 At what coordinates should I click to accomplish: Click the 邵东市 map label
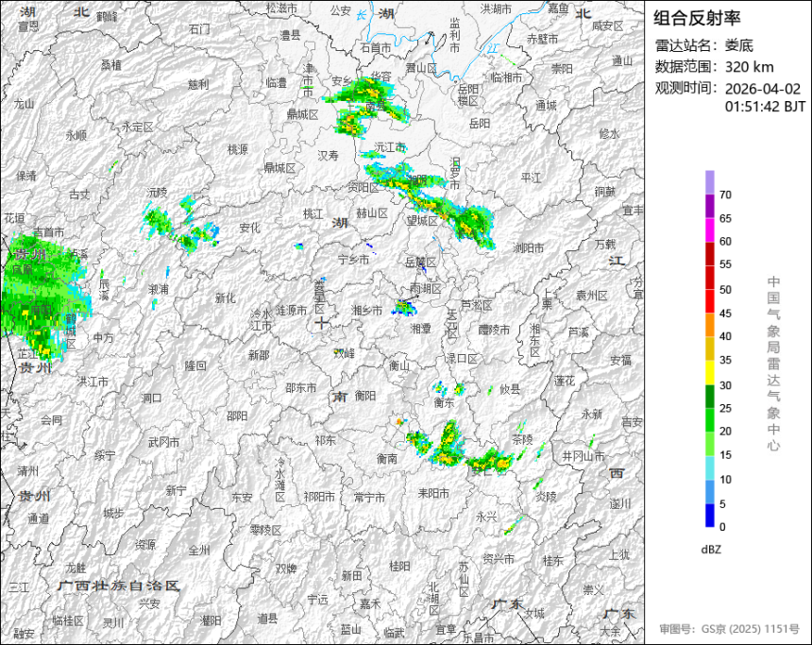[x=301, y=387]
